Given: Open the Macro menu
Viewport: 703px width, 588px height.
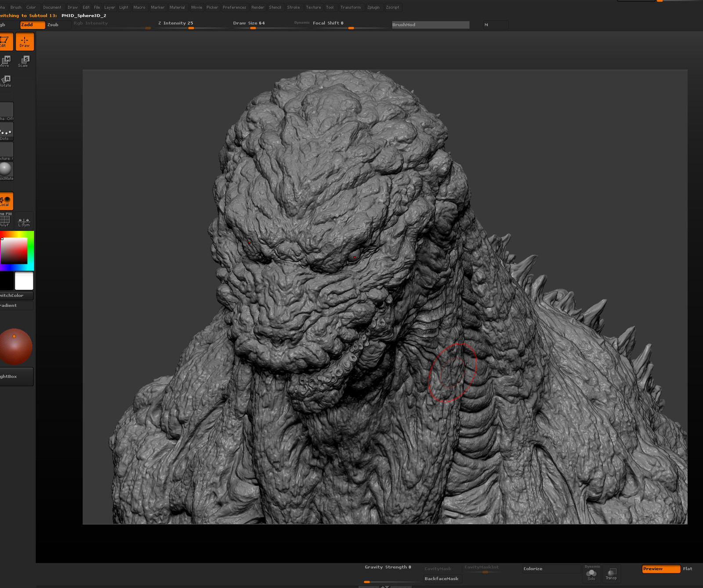Looking at the screenshot, I should tap(139, 7).
